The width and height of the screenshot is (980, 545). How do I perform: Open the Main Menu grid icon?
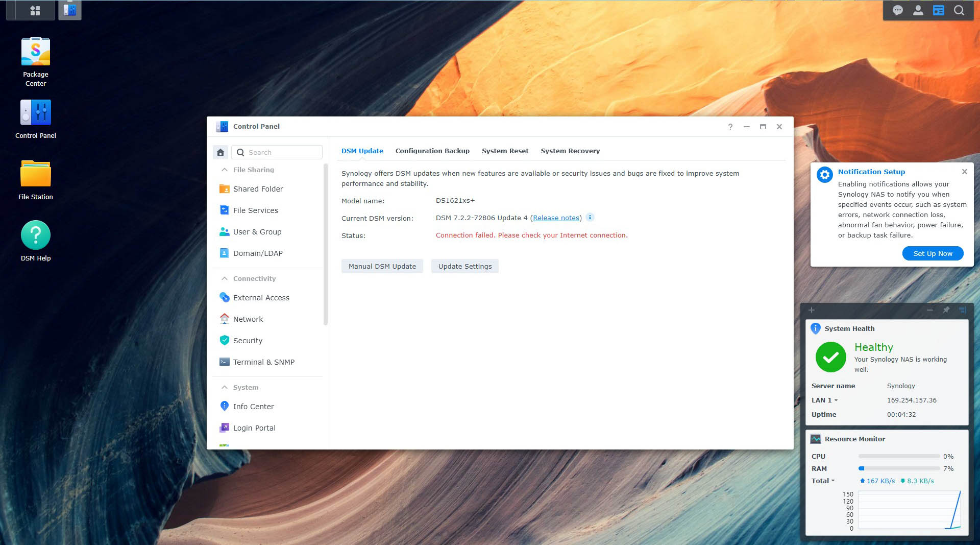click(35, 10)
